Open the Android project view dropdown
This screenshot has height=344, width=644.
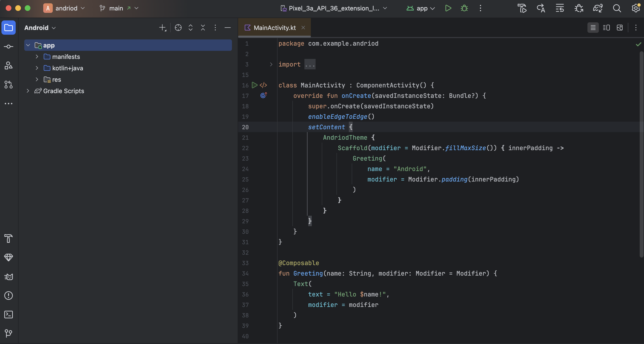pyautogui.click(x=40, y=28)
